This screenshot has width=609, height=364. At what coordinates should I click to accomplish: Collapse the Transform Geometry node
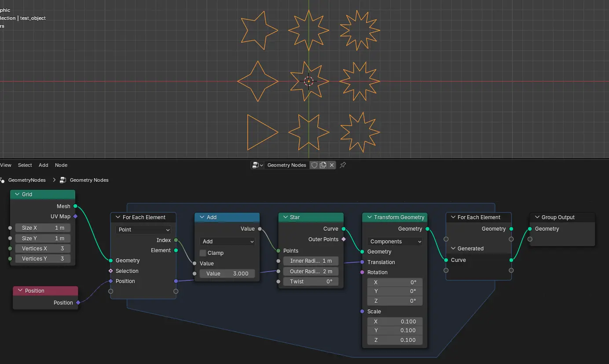(369, 217)
